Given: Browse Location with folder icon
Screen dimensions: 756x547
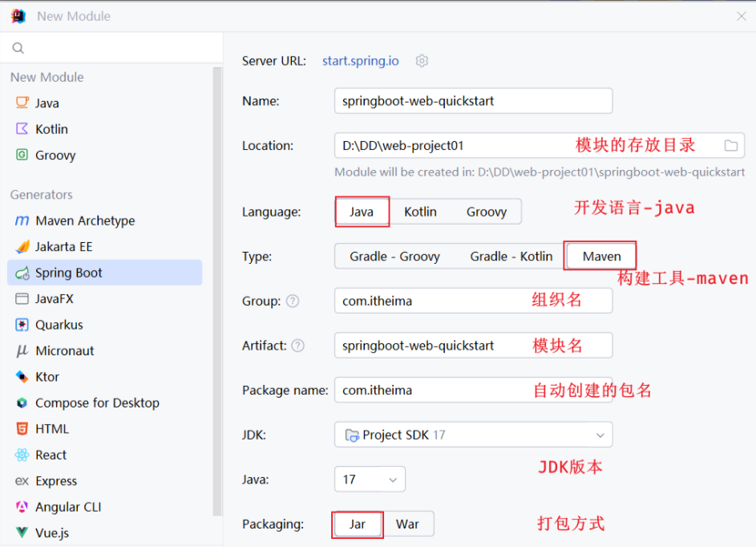Looking at the screenshot, I should (731, 145).
